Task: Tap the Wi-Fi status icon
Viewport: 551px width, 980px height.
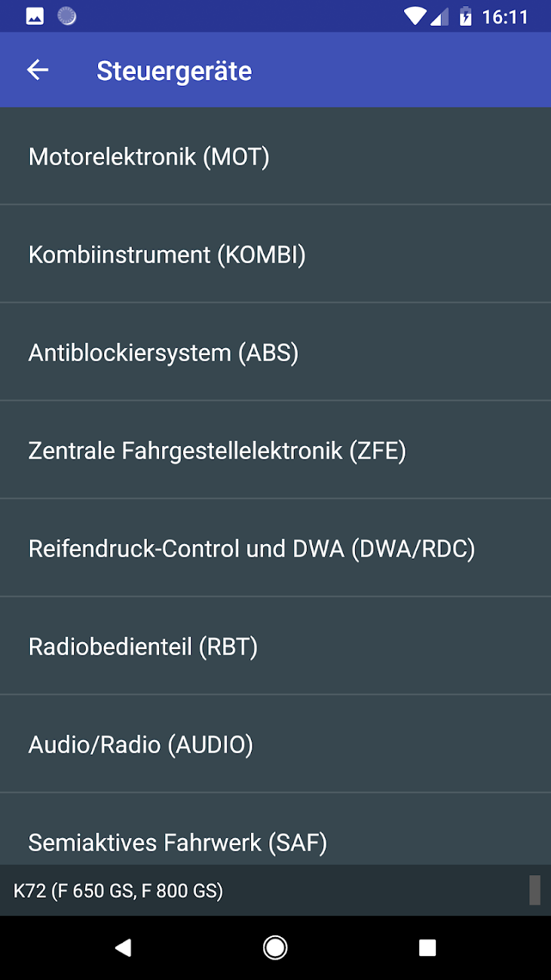Action: pyautogui.click(x=415, y=16)
